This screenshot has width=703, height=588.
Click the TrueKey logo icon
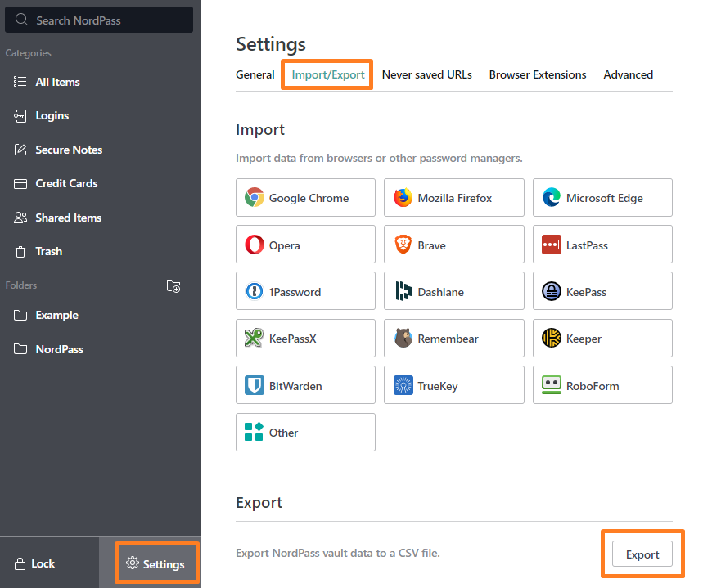(403, 385)
